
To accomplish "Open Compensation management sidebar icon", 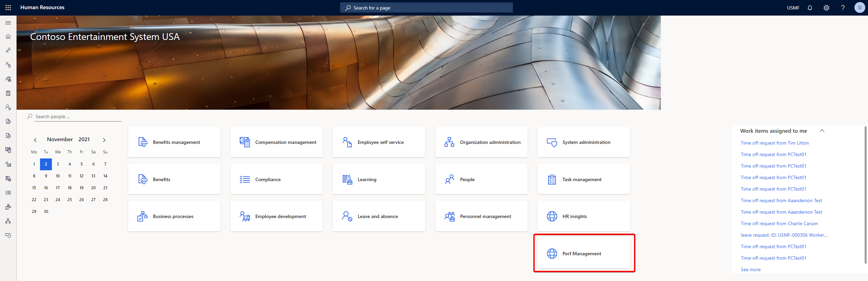I will [x=8, y=150].
